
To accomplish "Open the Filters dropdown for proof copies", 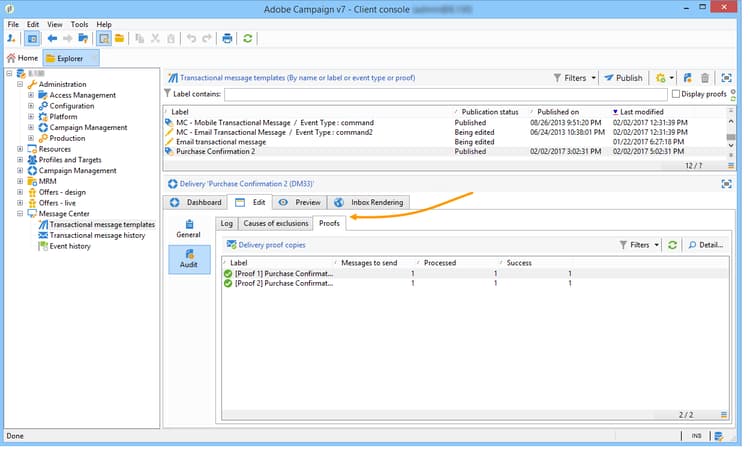I will [x=640, y=245].
